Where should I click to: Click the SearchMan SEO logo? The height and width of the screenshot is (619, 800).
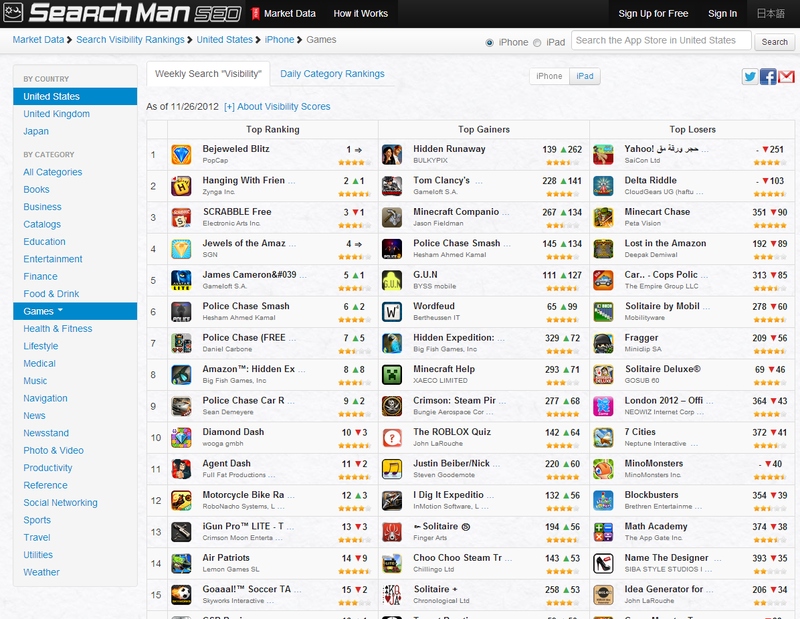(121, 13)
